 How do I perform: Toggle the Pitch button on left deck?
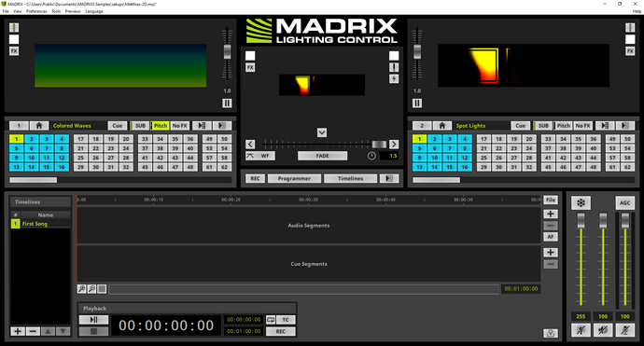tap(161, 126)
